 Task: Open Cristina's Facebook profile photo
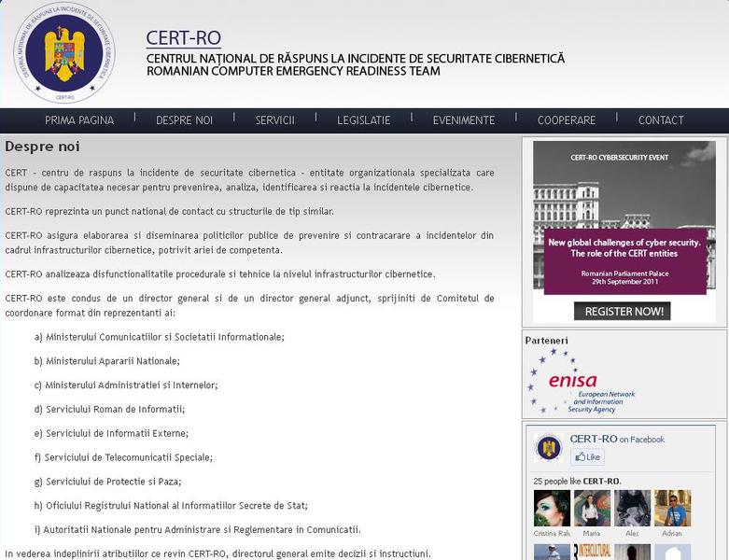point(552,508)
